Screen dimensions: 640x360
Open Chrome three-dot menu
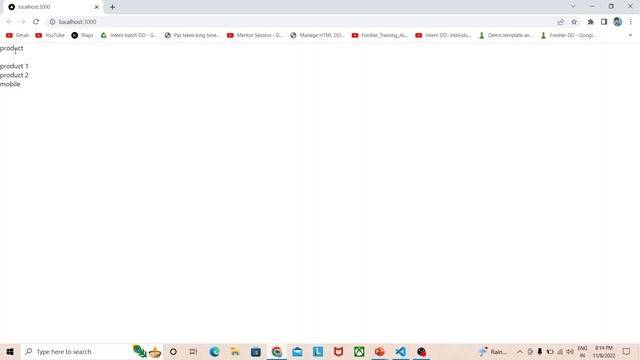point(631,22)
